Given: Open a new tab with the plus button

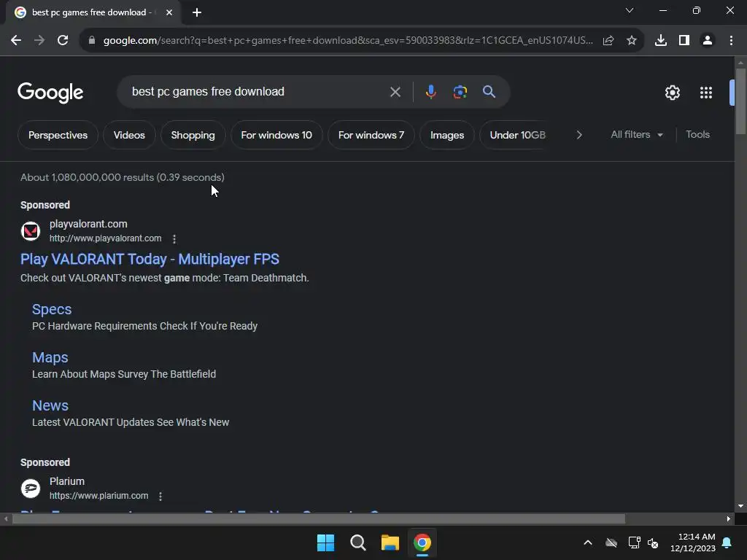Looking at the screenshot, I should (197, 12).
